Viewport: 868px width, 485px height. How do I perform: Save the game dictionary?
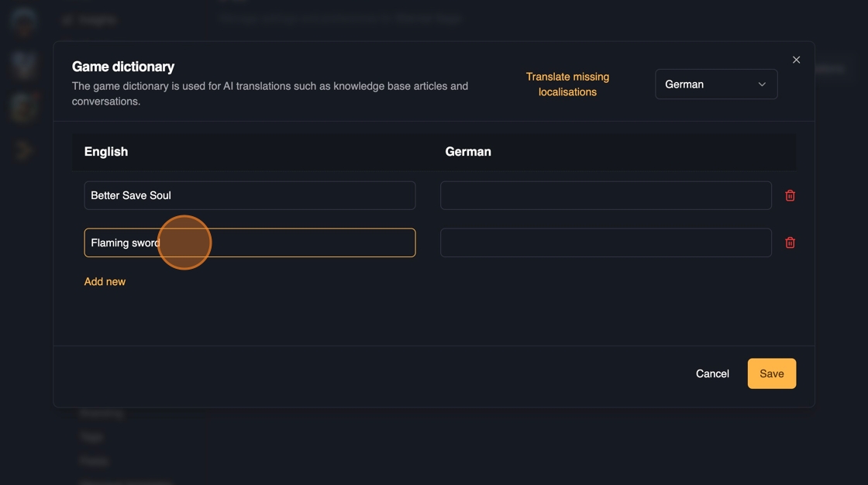tap(771, 373)
